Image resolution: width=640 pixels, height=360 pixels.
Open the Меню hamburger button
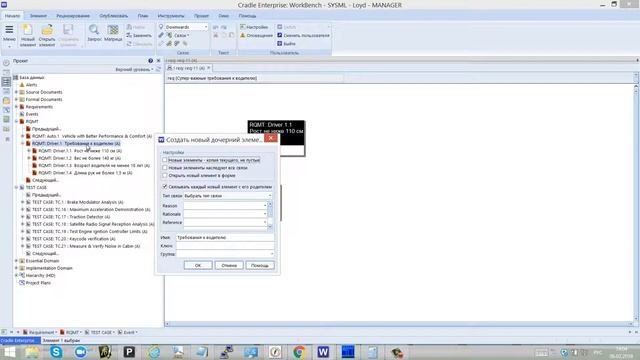coord(9,33)
